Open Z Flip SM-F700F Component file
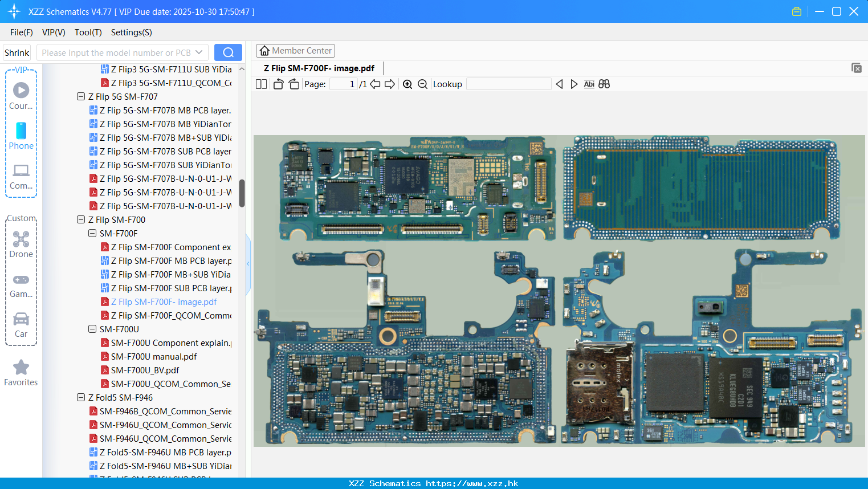The width and height of the screenshot is (868, 489). click(166, 247)
